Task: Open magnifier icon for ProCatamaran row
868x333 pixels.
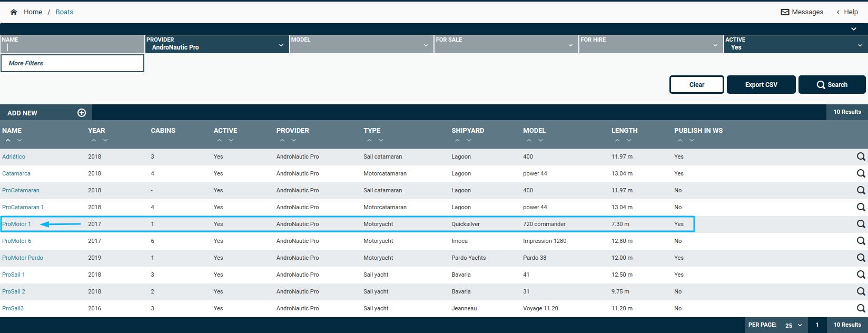Action: pos(861,190)
